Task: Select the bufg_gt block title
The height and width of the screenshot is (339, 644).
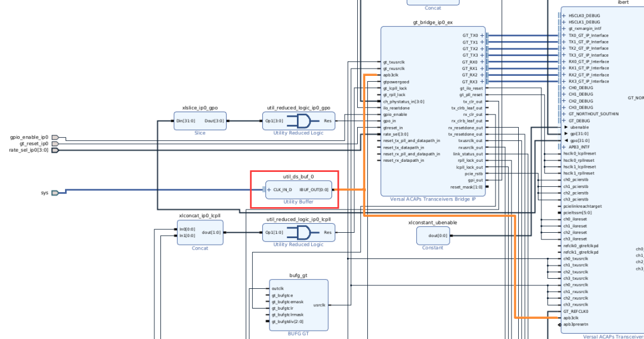Action: pyautogui.click(x=298, y=275)
